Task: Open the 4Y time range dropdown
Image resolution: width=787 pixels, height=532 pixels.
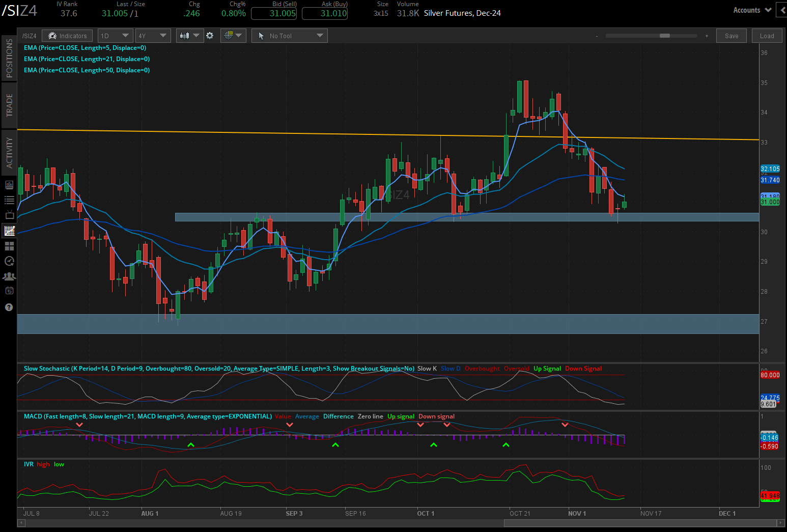Action: (153, 36)
